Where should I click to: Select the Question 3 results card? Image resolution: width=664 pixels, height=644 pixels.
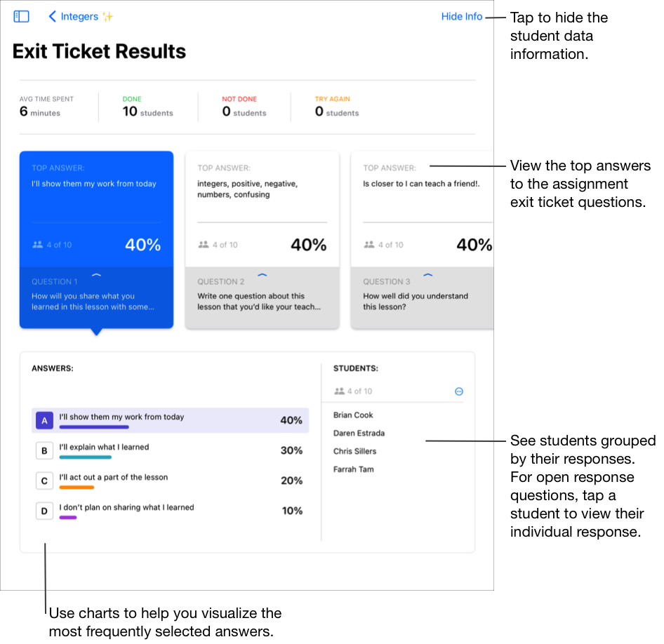[x=423, y=210]
